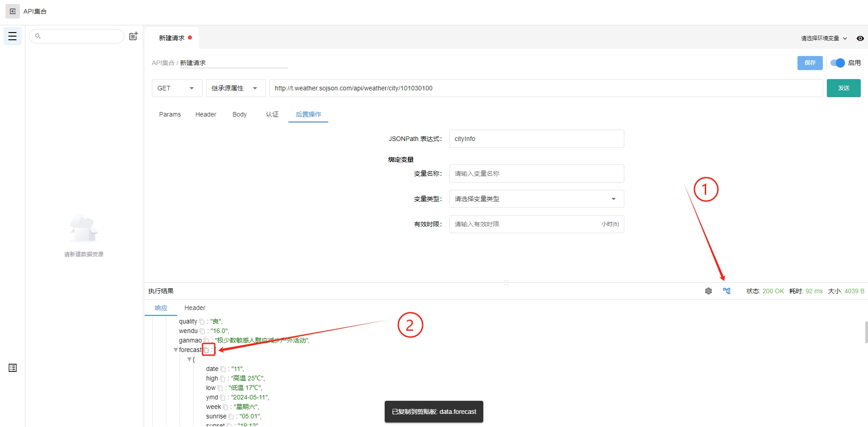Copy path of high field

tap(222, 379)
